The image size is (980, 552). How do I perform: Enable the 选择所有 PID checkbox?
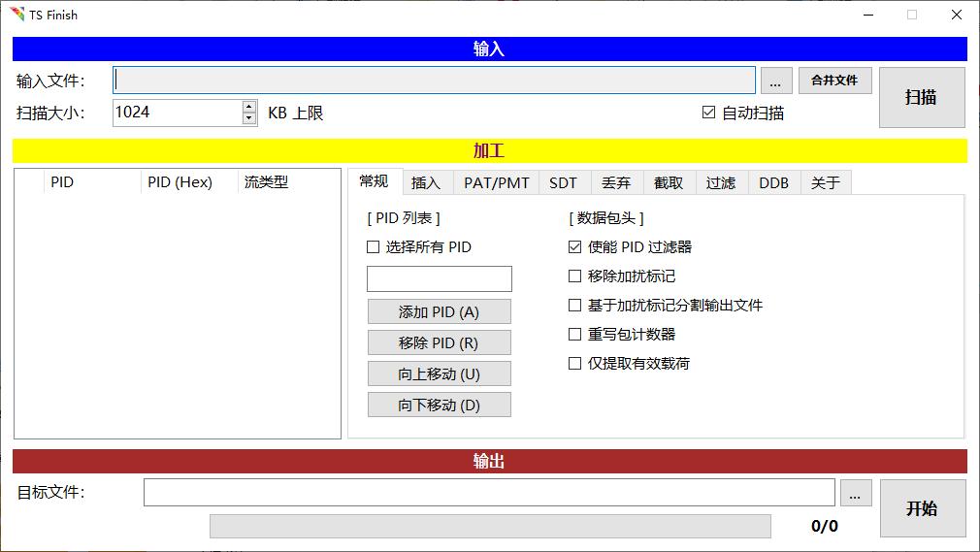[419, 247]
